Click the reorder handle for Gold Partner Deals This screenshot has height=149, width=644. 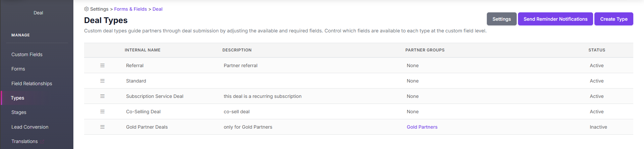point(103,127)
